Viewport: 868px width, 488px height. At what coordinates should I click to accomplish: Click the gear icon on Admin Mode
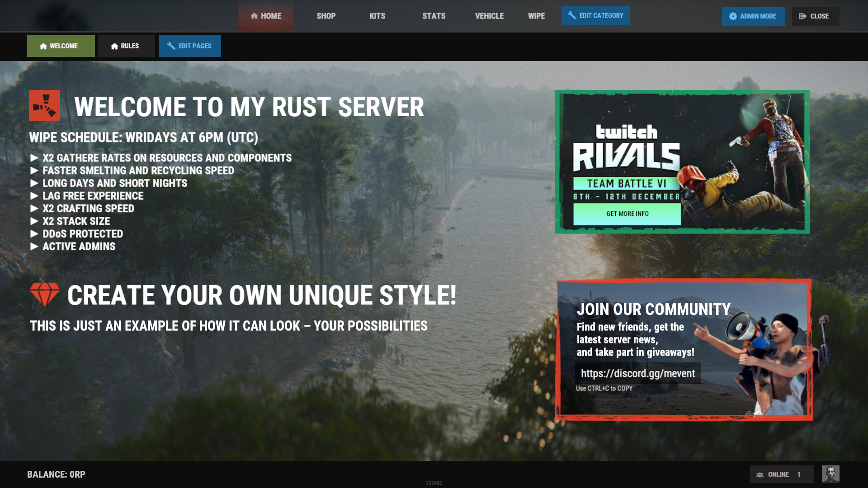[732, 16]
